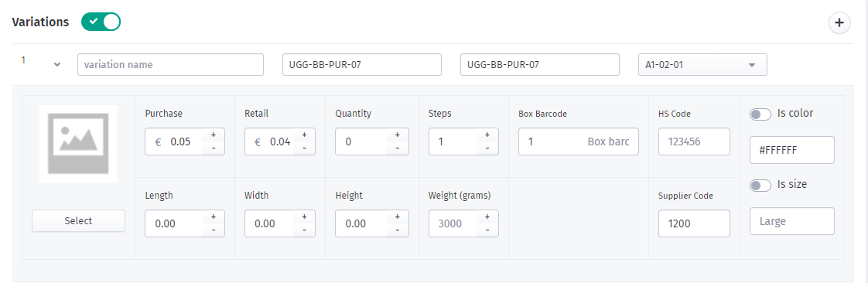Click the plus icon to add variation
This screenshot has width=868, height=283.
point(839,22)
